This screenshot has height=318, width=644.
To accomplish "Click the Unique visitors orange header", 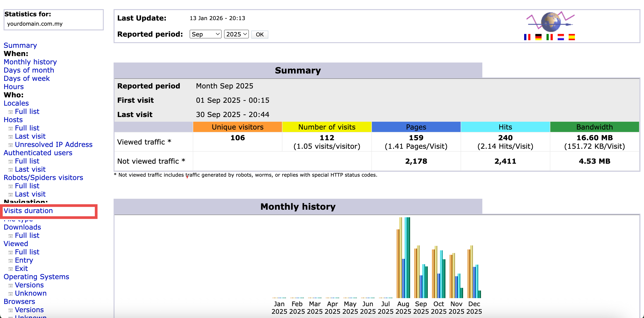I will pos(237,127).
